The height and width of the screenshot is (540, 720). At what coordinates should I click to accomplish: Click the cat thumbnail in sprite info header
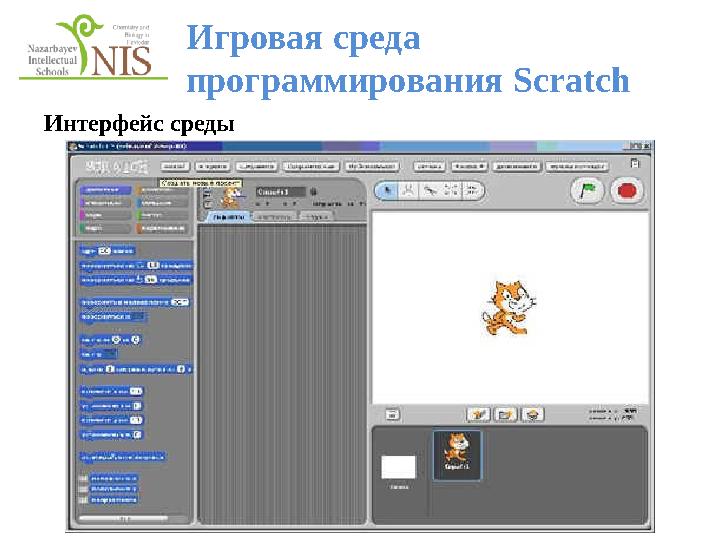click(232, 196)
